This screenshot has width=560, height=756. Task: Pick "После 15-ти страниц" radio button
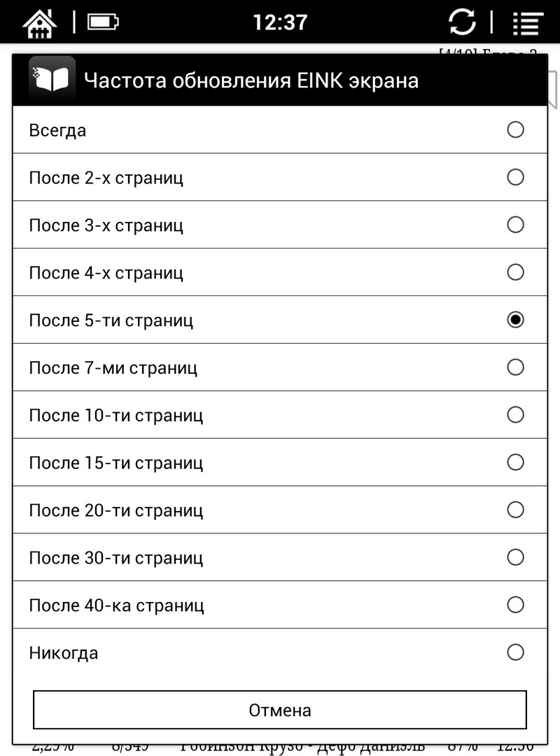point(515,463)
